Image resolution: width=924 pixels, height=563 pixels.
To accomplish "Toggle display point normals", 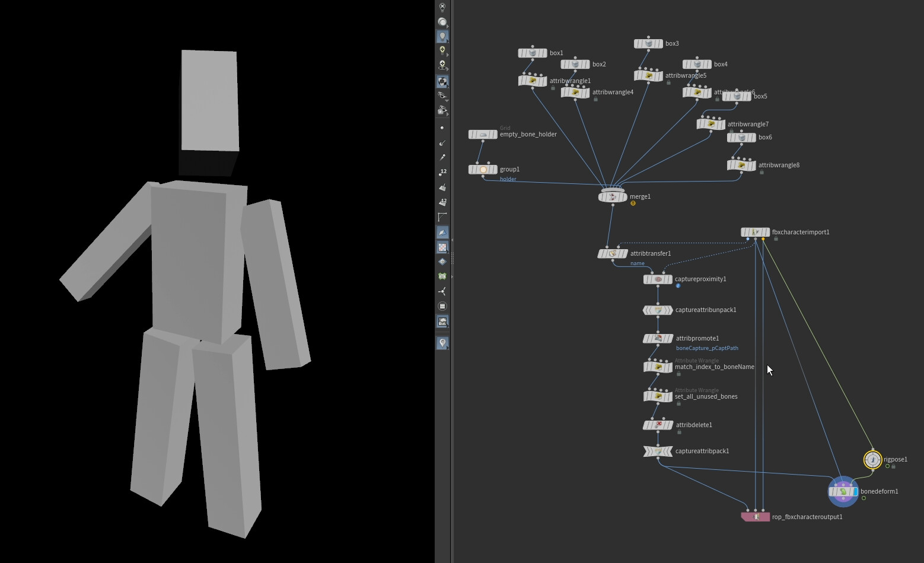I will pyautogui.click(x=442, y=143).
